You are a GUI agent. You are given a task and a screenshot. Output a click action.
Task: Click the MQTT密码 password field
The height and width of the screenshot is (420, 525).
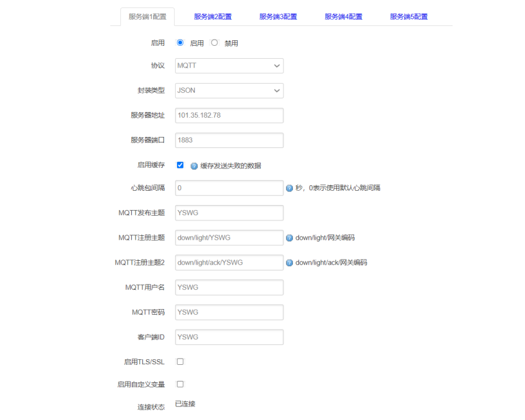[x=228, y=312]
